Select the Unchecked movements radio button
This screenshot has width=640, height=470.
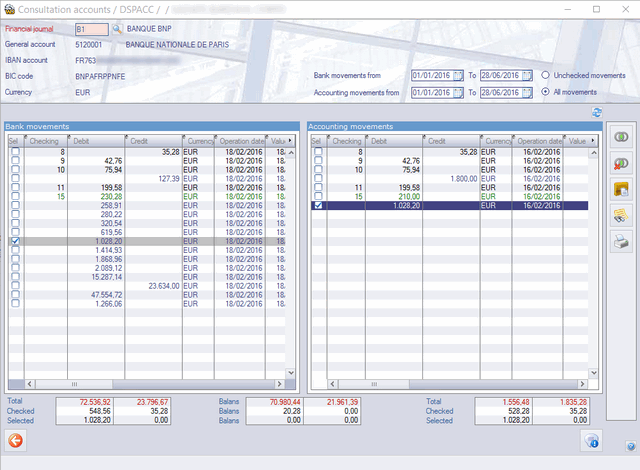click(x=545, y=75)
